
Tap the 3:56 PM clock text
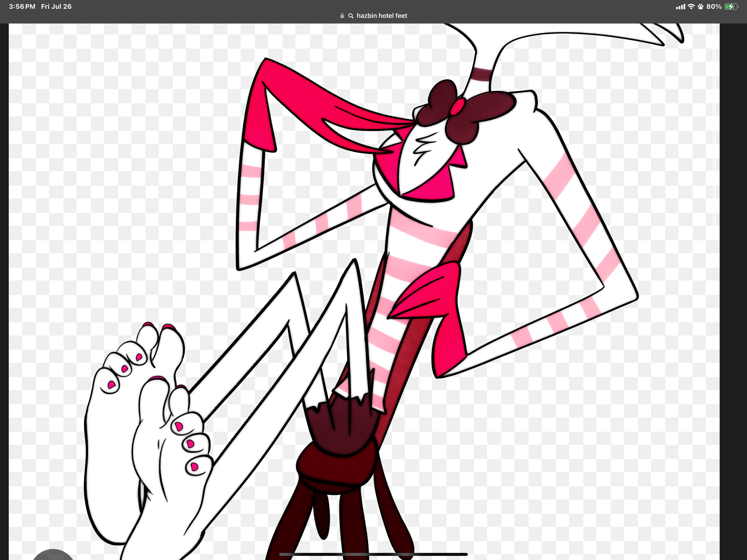[x=22, y=6]
